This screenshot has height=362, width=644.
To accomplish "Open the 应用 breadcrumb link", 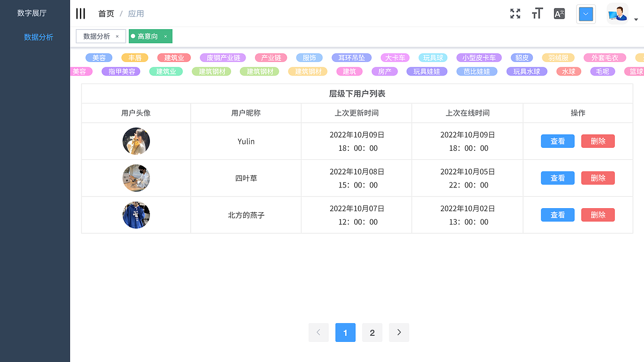I will point(136,14).
